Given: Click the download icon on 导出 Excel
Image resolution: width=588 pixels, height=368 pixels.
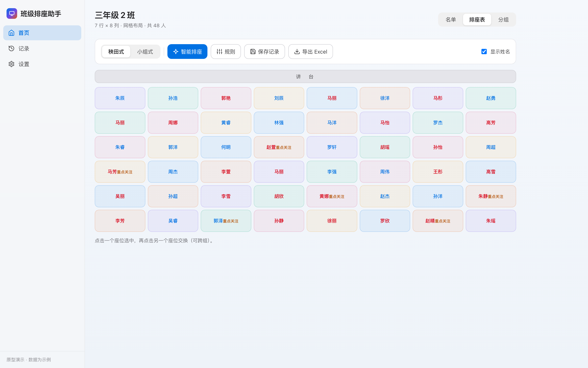Looking at the screenshot, I should [297, 52].
